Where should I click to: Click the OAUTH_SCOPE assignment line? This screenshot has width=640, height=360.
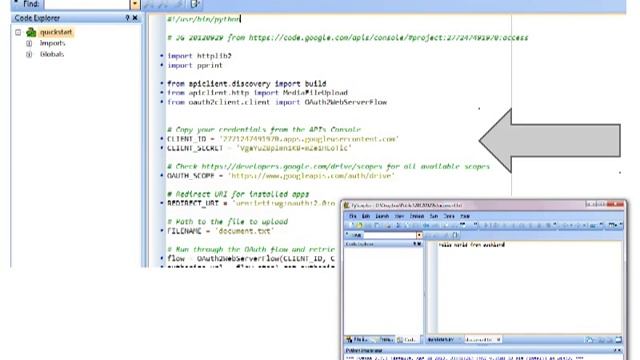[x=281, y=176]
